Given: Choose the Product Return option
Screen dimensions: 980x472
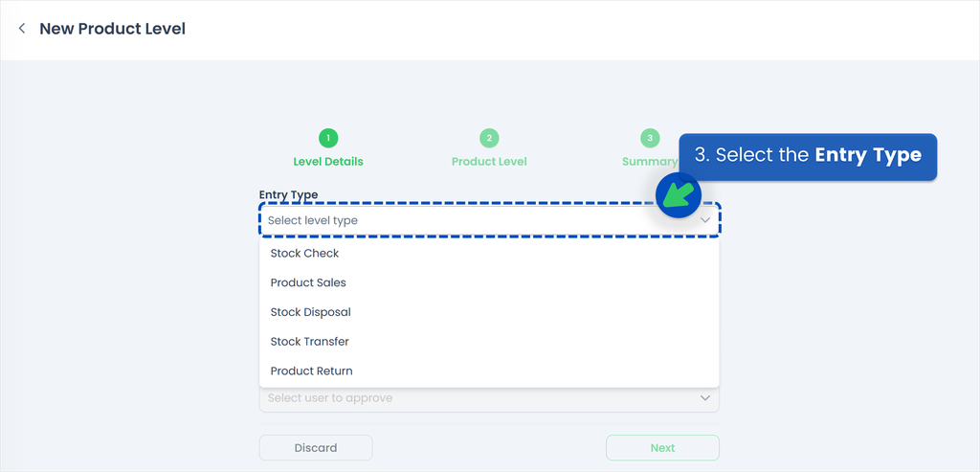Looking at the screenshot, I should [x=312, y=371].
